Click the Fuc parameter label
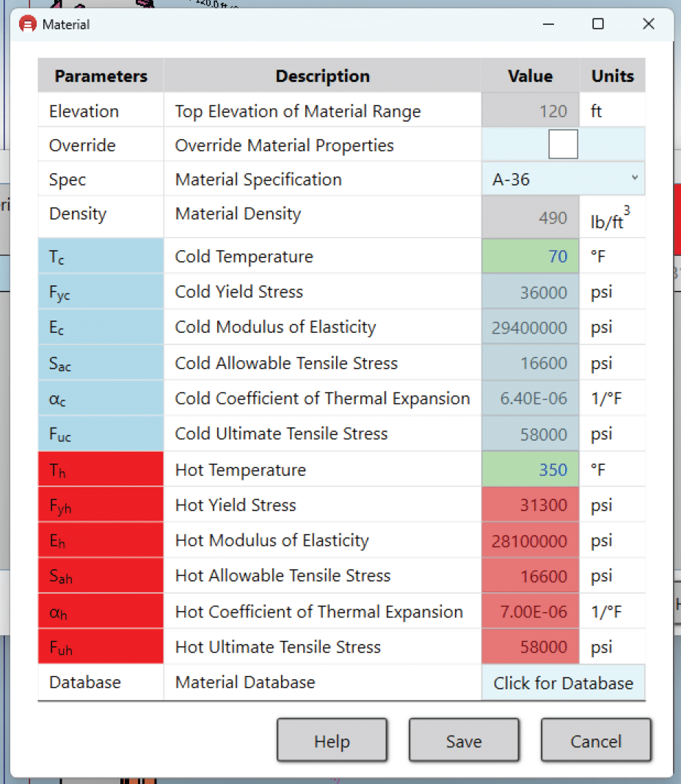Viewport: 681px width, 784px height. click(x=100, y=433)
